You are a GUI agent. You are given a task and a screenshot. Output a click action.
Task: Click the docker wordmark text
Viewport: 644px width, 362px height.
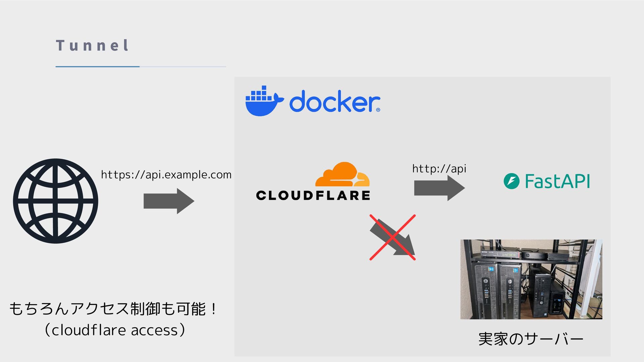(x=335, y=101)
